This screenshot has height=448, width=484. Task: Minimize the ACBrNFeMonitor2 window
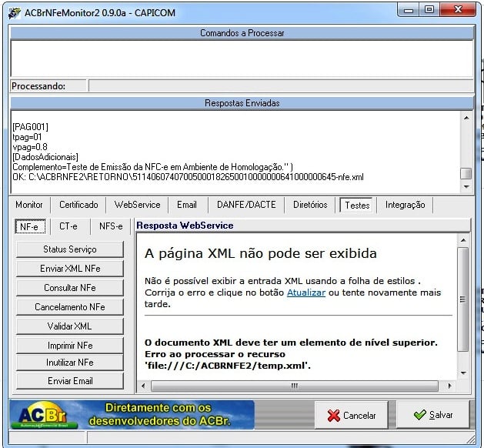pos(409,11)
